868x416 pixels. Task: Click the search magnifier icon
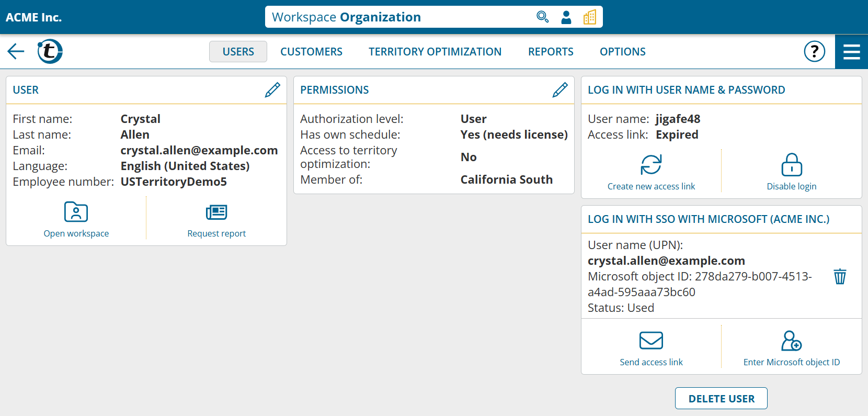542,17
